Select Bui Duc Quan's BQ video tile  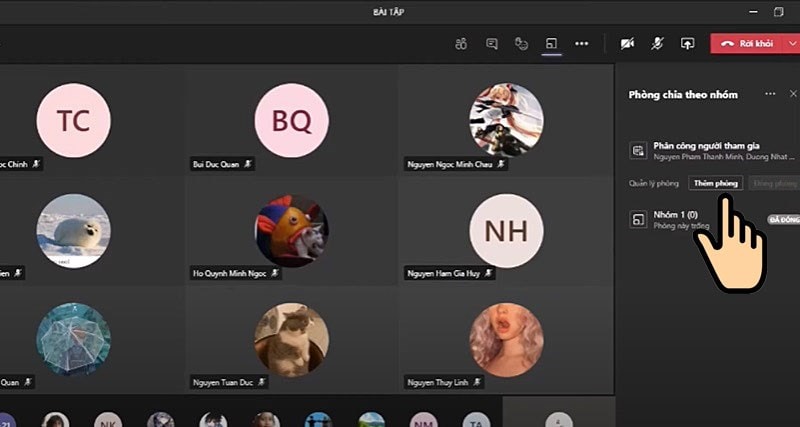click(291, 121)
